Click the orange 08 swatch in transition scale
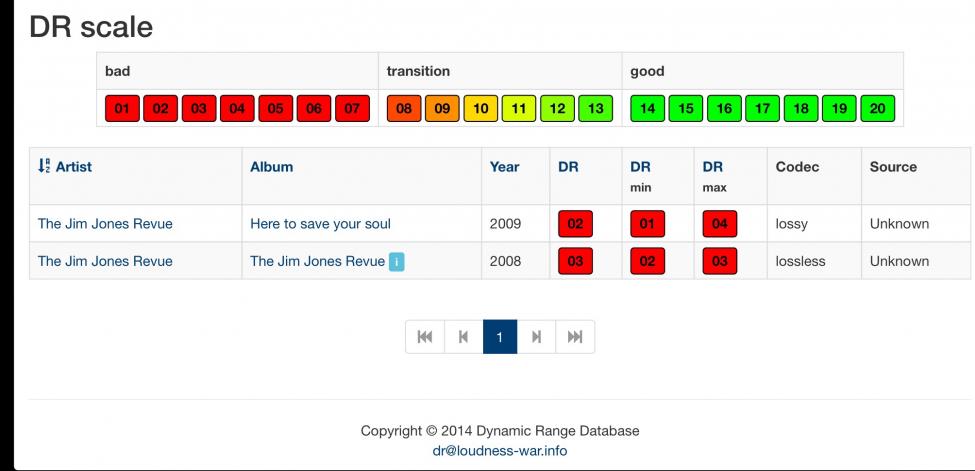975x471 pixels. point(404,108)
